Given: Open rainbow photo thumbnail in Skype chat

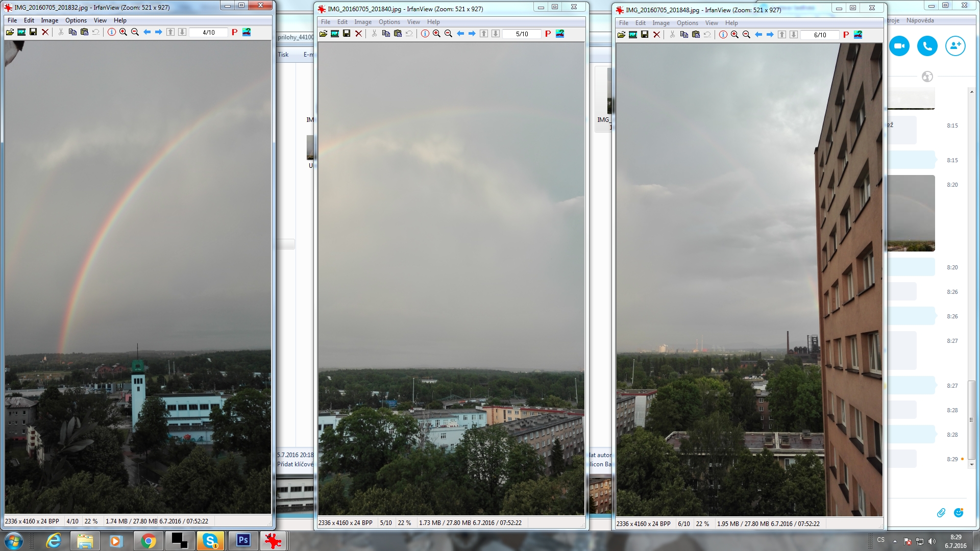Looking at the screenshot, I should click(911, 213).
